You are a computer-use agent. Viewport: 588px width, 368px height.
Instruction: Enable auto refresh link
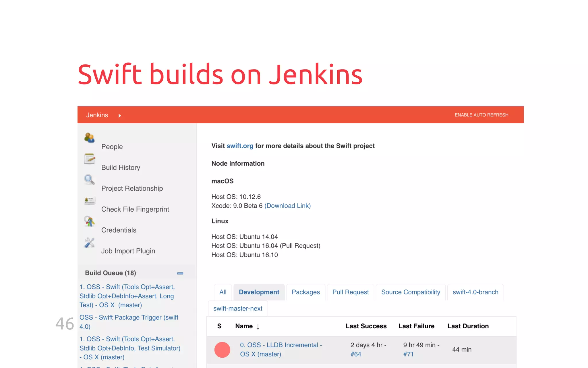(x=481, y=115)
